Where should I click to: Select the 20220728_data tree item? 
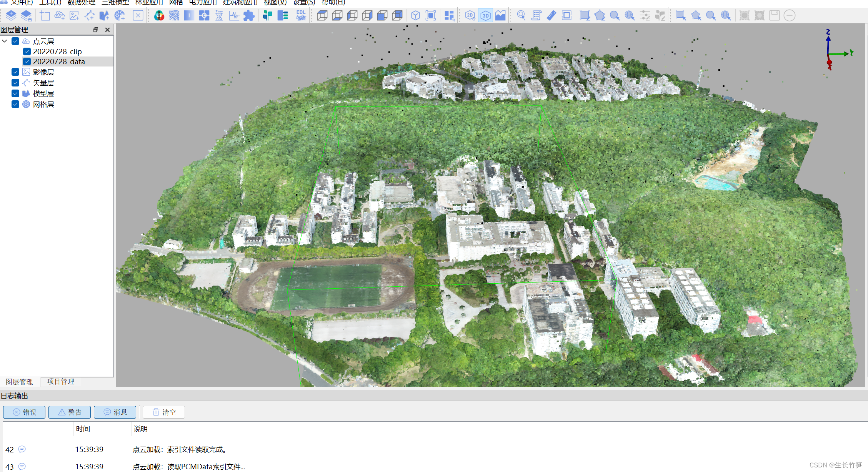[x=59, y=61]
